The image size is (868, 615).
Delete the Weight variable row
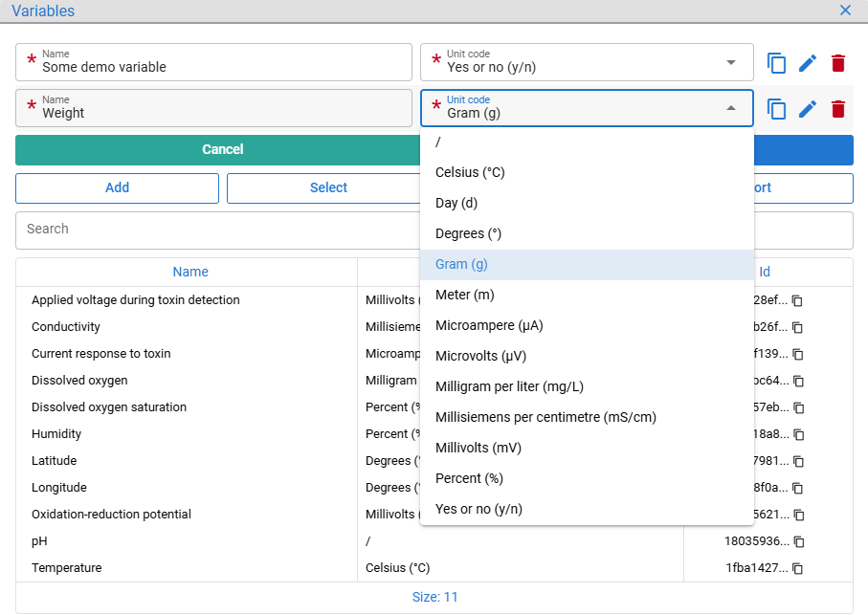click(x=838, y=109)
